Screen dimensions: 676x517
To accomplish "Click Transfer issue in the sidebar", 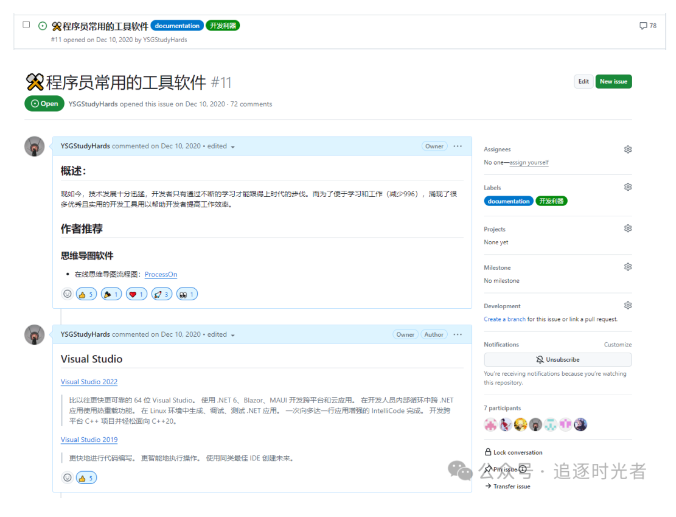I will click(x=511, y=486).
